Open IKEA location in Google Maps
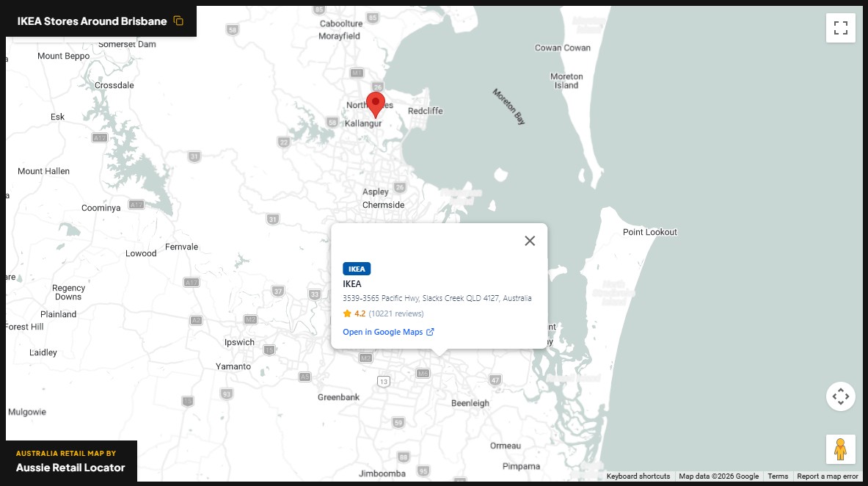 pyautogui.click(x=388, y=332)
